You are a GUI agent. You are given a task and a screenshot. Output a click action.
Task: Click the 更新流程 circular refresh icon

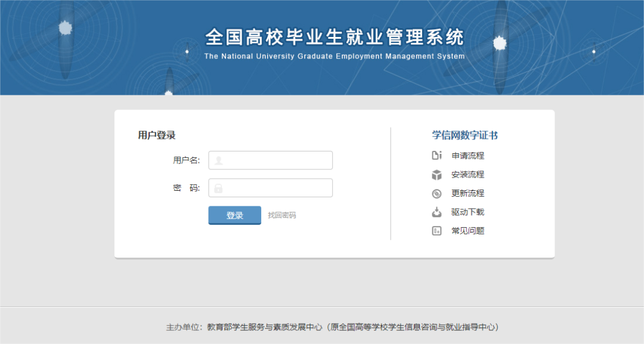[x=436, y=193]
